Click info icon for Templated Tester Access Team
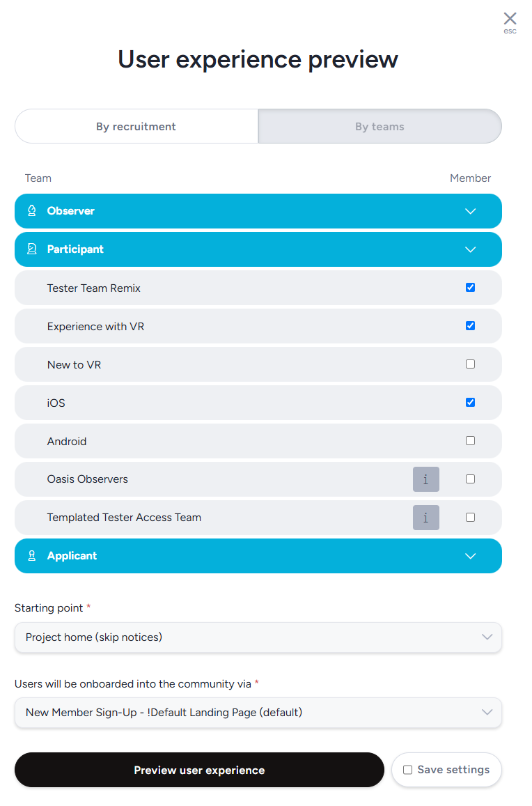 click(x=425, y=518)
